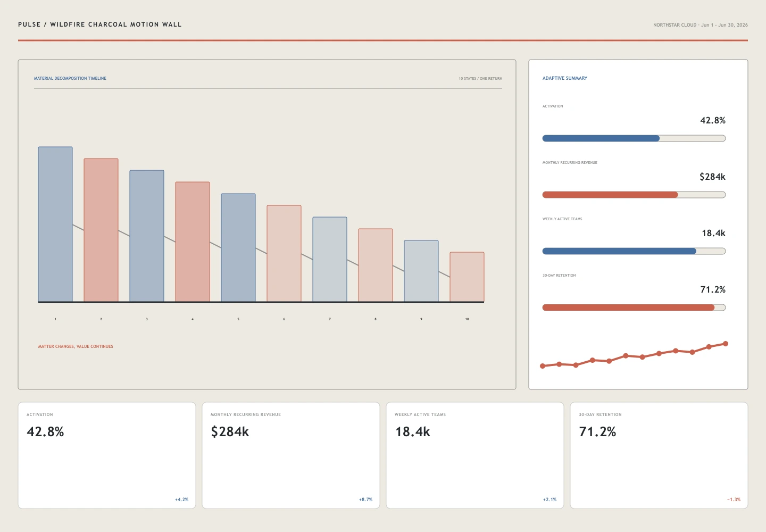The image size is (766, 532).
Task: Click the +8.7% change on revenue card
Action: coord(365,500)
